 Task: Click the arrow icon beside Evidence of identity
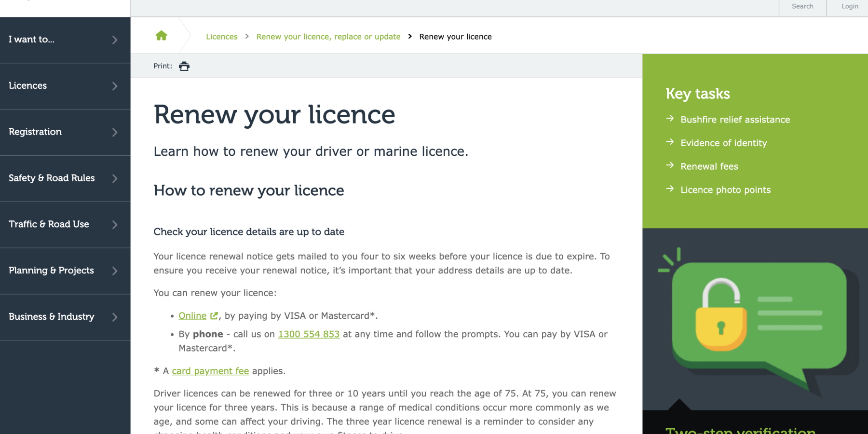[670, 142]
